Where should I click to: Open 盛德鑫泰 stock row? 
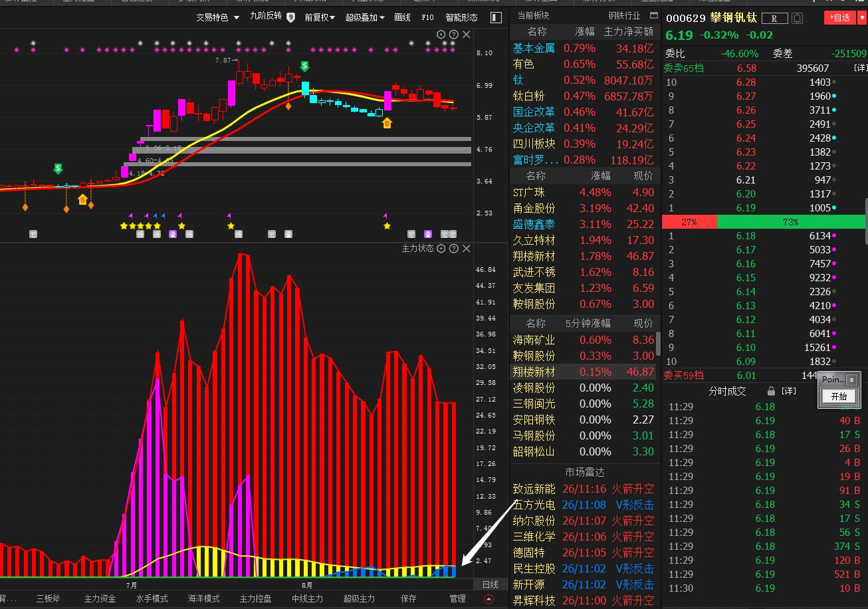(585, 225)
